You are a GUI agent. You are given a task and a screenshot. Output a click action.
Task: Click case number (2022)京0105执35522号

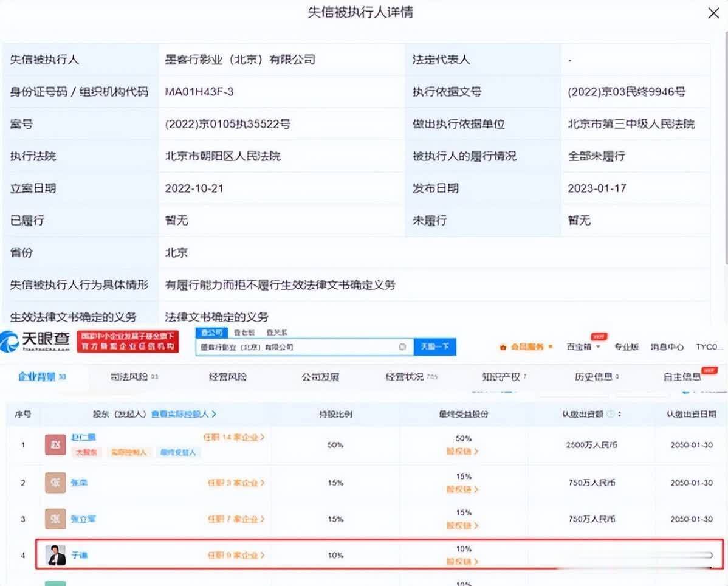pos(228,124)
